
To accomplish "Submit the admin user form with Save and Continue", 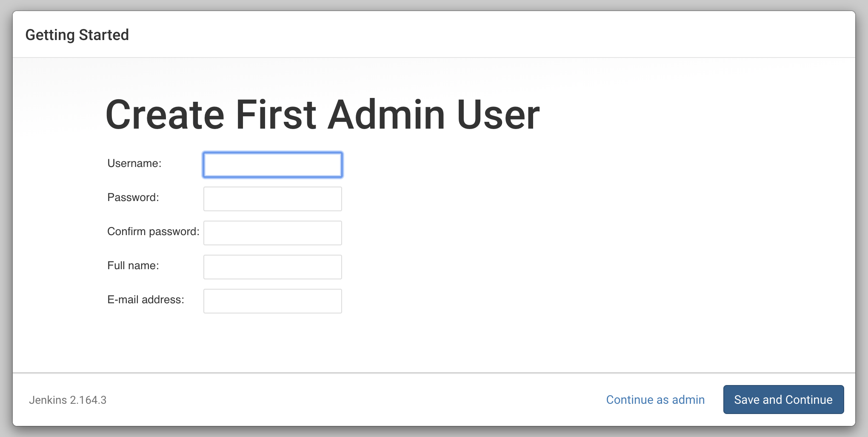I will pos(783,400).
